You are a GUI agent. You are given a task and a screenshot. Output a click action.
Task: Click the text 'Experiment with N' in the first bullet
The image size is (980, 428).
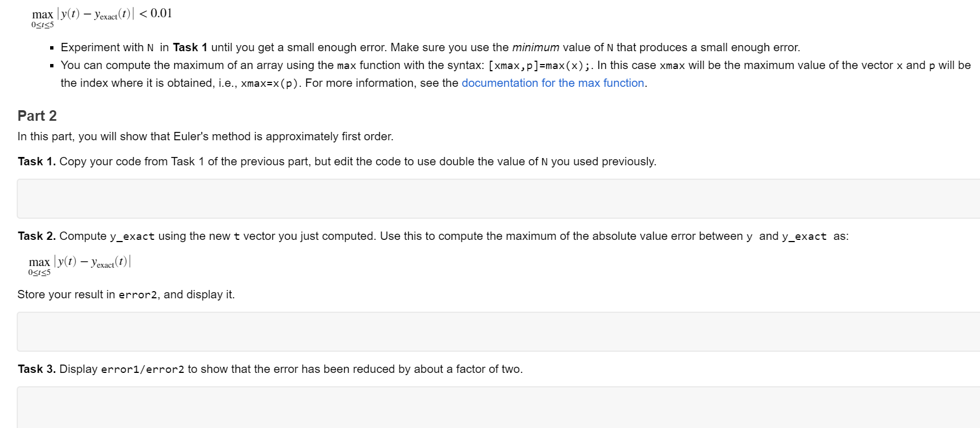coord(107,47)
